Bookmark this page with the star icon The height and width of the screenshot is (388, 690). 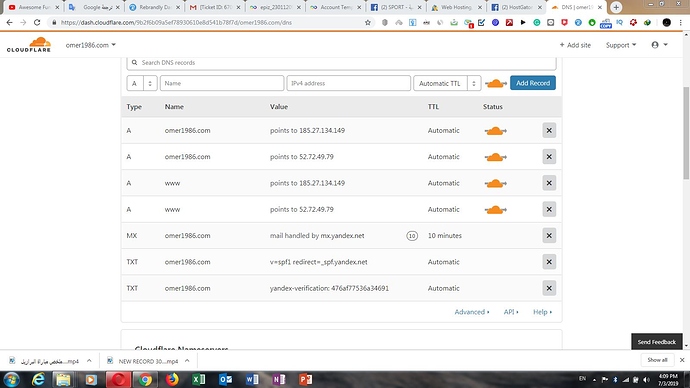point(368,22)
